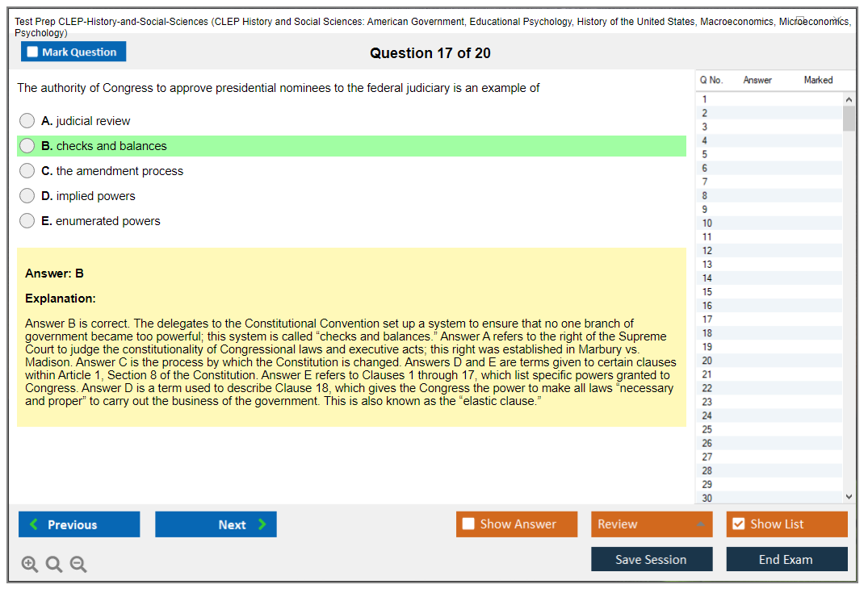Screen dimensions: 868x593
Task: Uncheck the Show List checkbox
Action: (738, 524)
